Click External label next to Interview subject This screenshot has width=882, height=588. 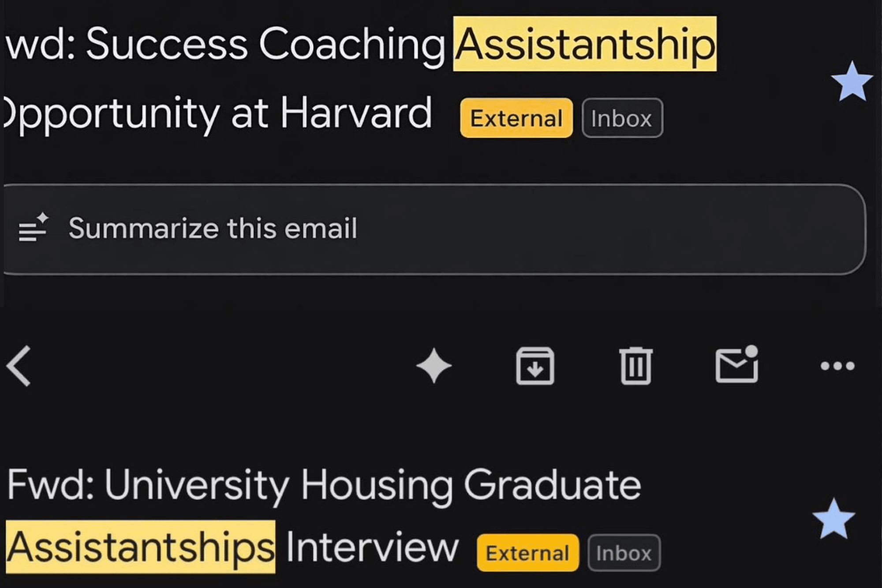point(527,553)
